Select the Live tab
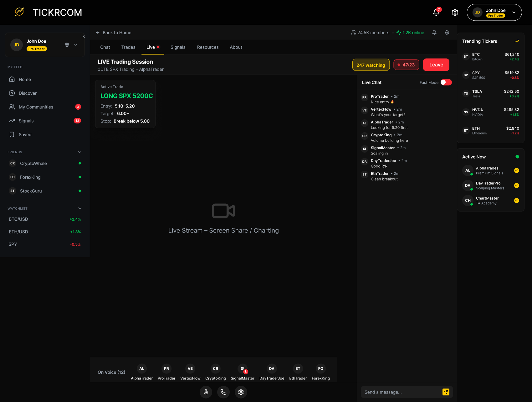This screenshot has height=402, width=532. coord(153,47)
